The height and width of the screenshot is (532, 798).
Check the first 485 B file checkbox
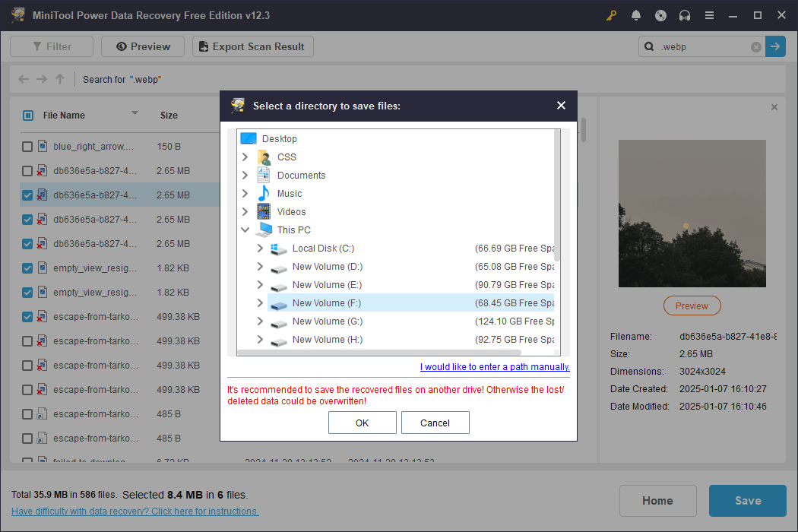(x=27, y=414)
